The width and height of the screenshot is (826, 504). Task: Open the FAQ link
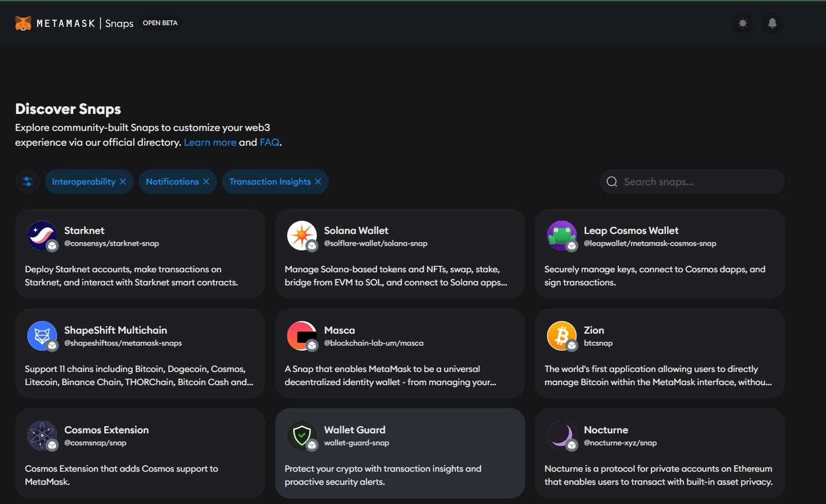click(x=269, y=142)
